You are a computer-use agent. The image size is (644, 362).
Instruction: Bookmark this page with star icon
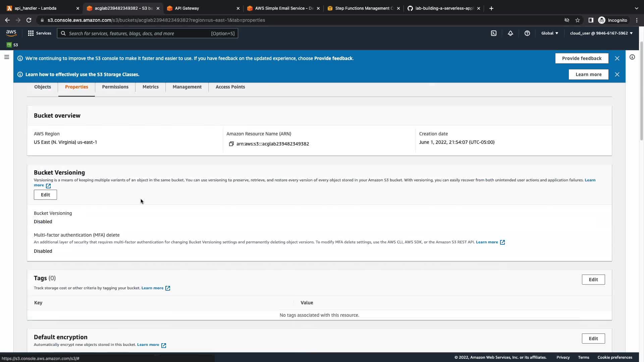click(577, 20)
